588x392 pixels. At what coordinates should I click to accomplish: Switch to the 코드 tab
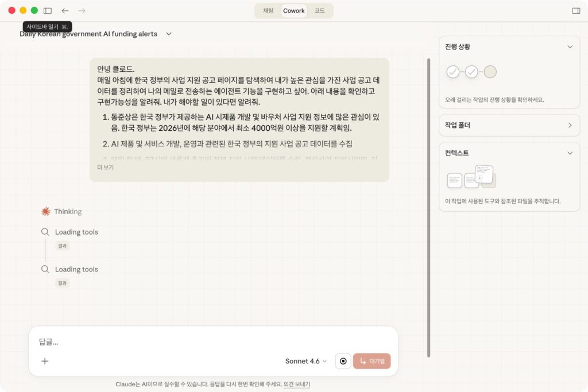coord(319,10)
